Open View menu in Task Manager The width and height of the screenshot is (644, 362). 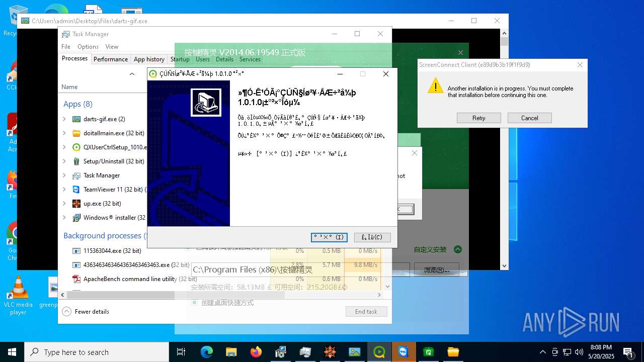coord(112,47)
